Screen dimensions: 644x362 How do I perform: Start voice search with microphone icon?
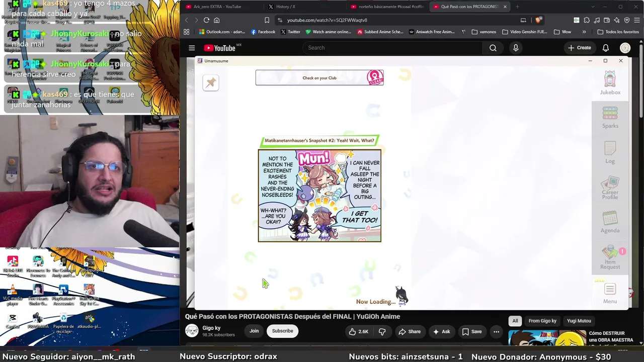(516, 48)
